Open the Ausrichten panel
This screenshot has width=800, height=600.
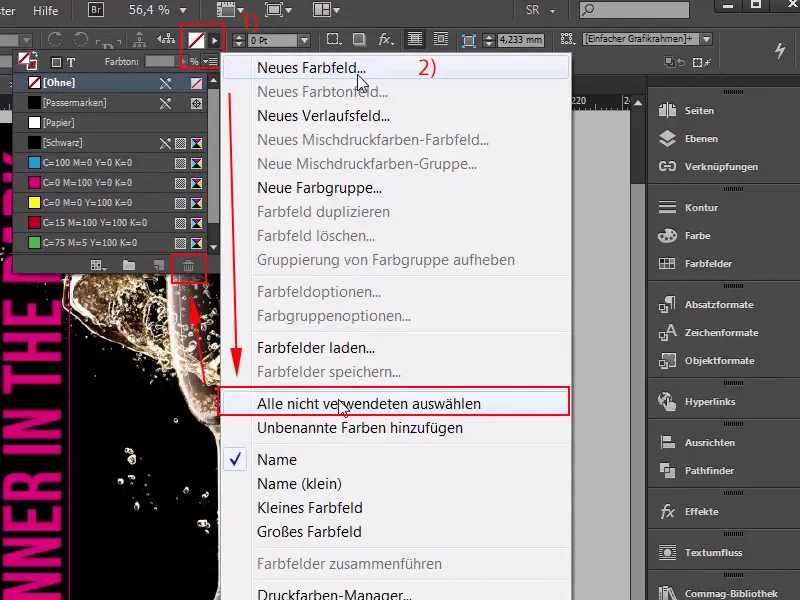pyautogui.click(x=709, y=442)
